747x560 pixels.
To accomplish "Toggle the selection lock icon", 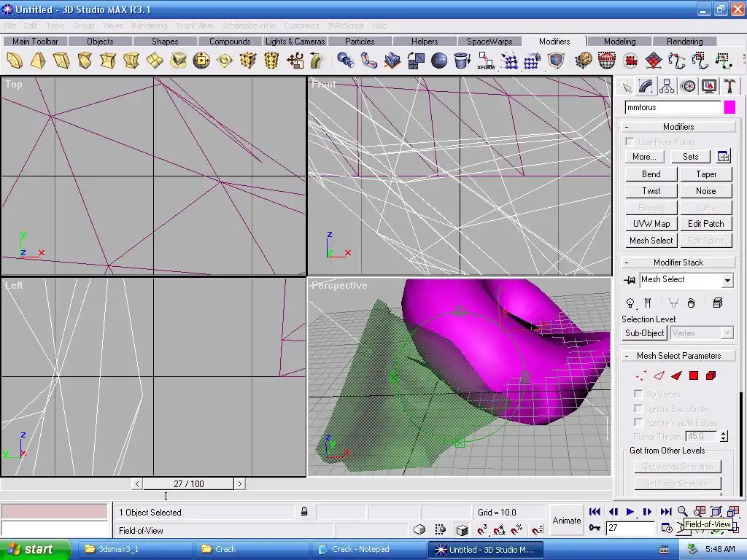I will pyautogui.click(x=304, y=512).
